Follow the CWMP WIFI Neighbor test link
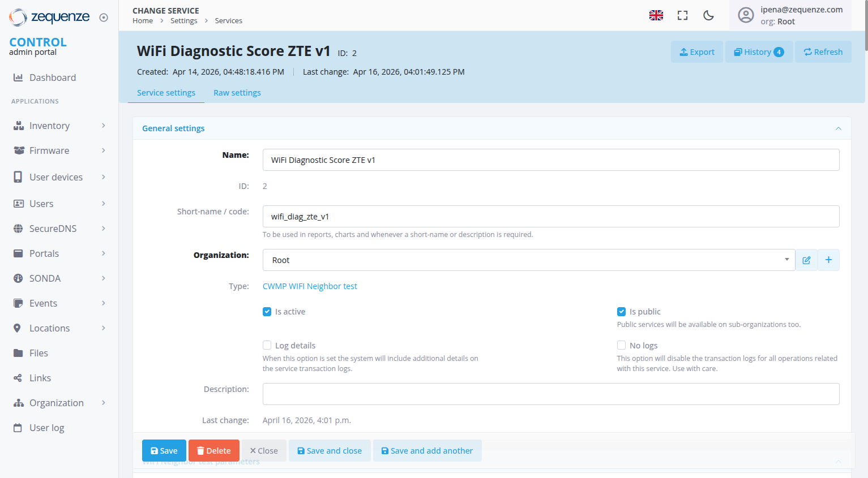Viewport: 868px width, 478px height. pyautogui.click(x=310, y=286)
